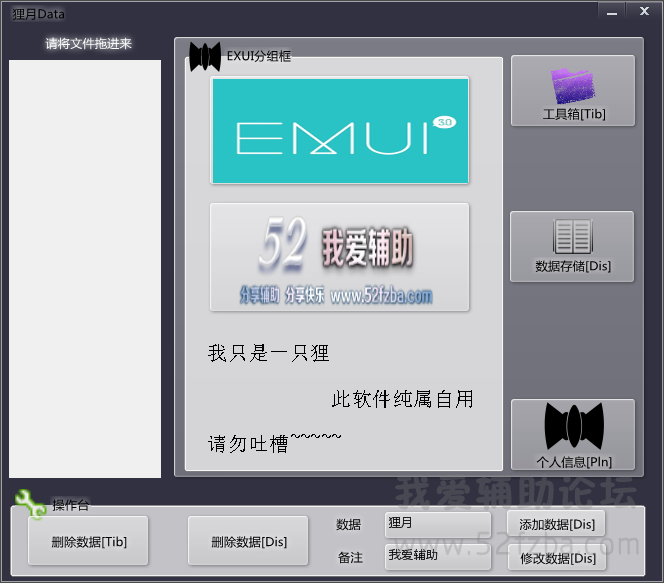Screen dimensions: 664x583
Task: Click the 数据 field label
Action: pyautogui.click(x=348, y=525)
